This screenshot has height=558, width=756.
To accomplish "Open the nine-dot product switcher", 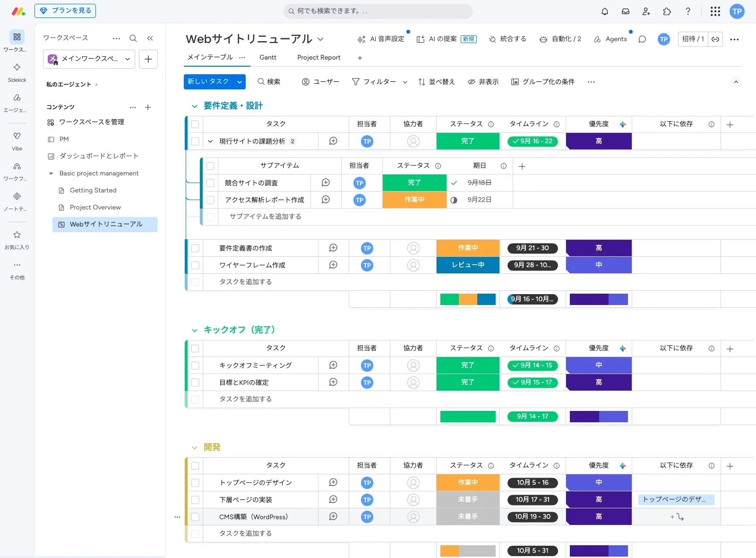I will click(x=715, y=11).
